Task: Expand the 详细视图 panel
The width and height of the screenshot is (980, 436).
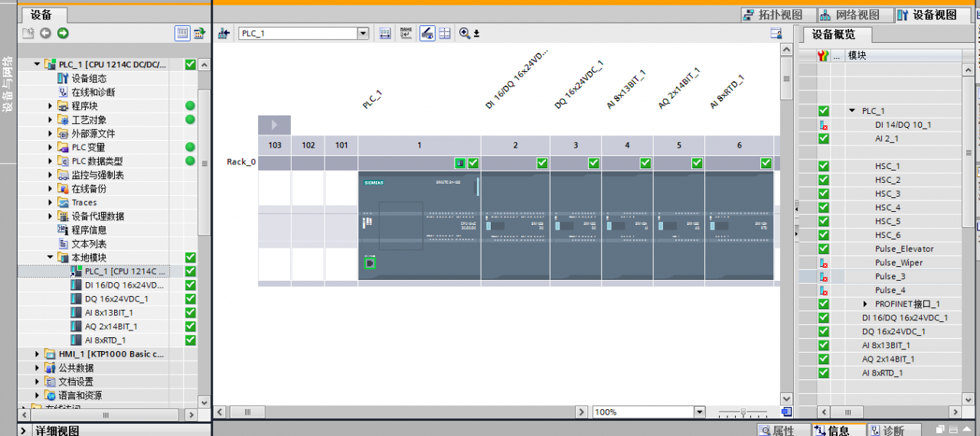Action: pyautogui.click(x=24, y=431)
